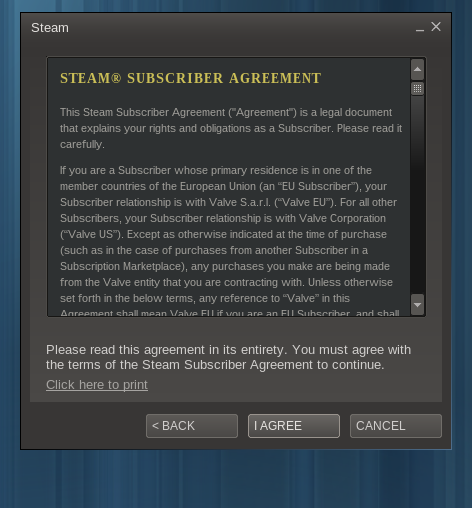Viewport: 472px width, 508px height.
Task: Click the scrollbar up arrow
Action: (x=417, y=69)
